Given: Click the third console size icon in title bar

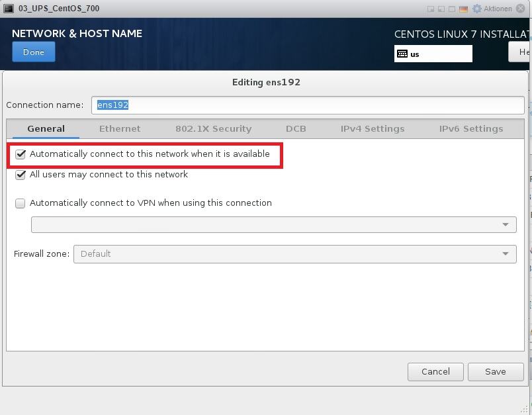Looking at the screenshot, I should point(451,9).
